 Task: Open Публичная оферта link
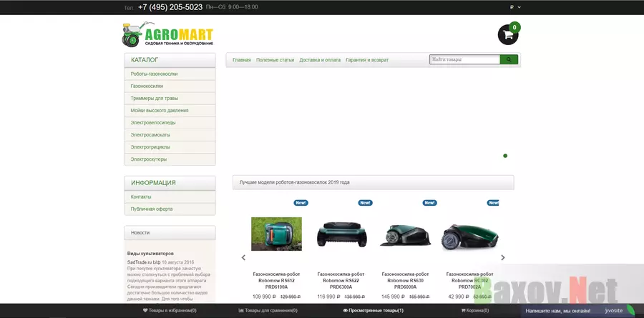(170, 209)
